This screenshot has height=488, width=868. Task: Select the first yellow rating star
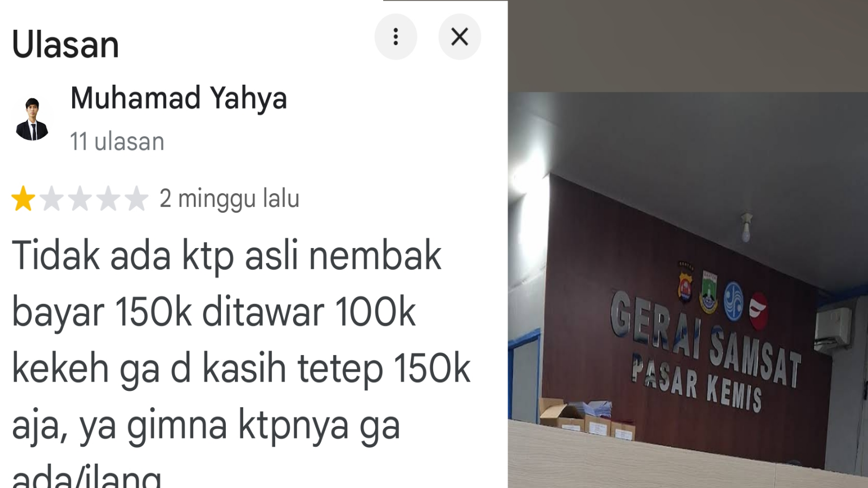click(x=23, y=199)
